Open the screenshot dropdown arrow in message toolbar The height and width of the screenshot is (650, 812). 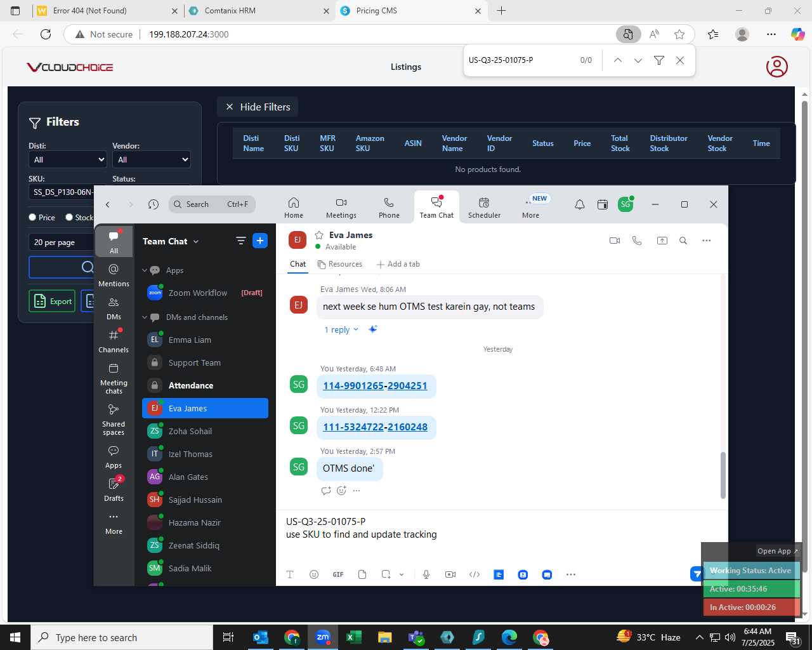pyautogui.click(x=402, y=574)
